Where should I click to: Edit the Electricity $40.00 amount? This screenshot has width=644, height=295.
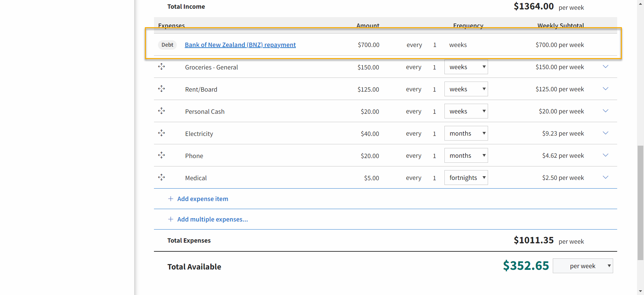370,134
